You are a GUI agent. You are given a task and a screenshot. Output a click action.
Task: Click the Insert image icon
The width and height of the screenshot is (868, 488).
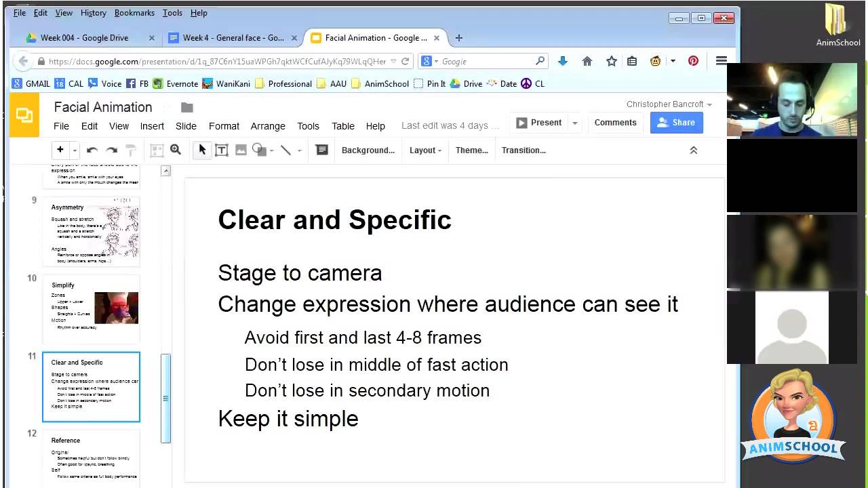241,150
